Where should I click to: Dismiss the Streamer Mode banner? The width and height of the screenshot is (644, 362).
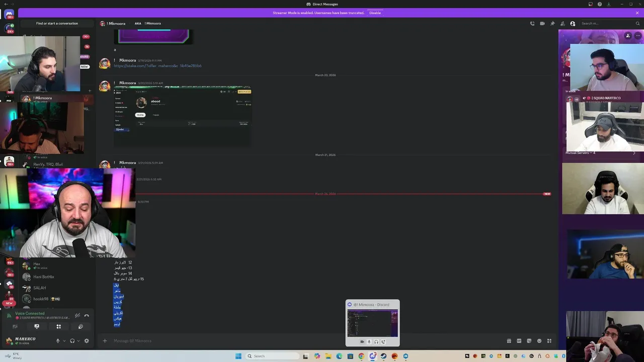[637, 13]
